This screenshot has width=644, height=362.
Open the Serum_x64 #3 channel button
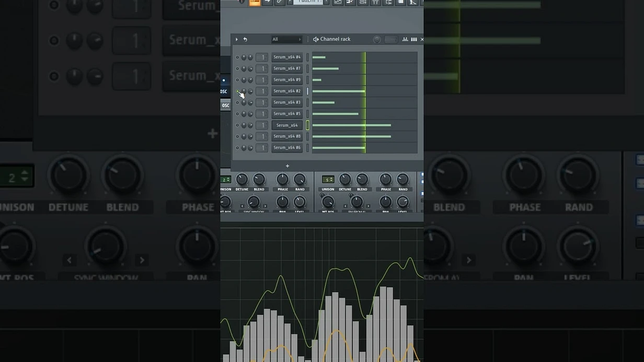287,102
